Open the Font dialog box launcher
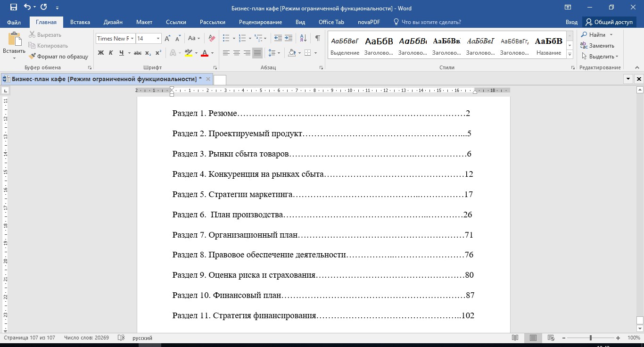This screenshot has width=644, height=347. [x=215, y=68]
